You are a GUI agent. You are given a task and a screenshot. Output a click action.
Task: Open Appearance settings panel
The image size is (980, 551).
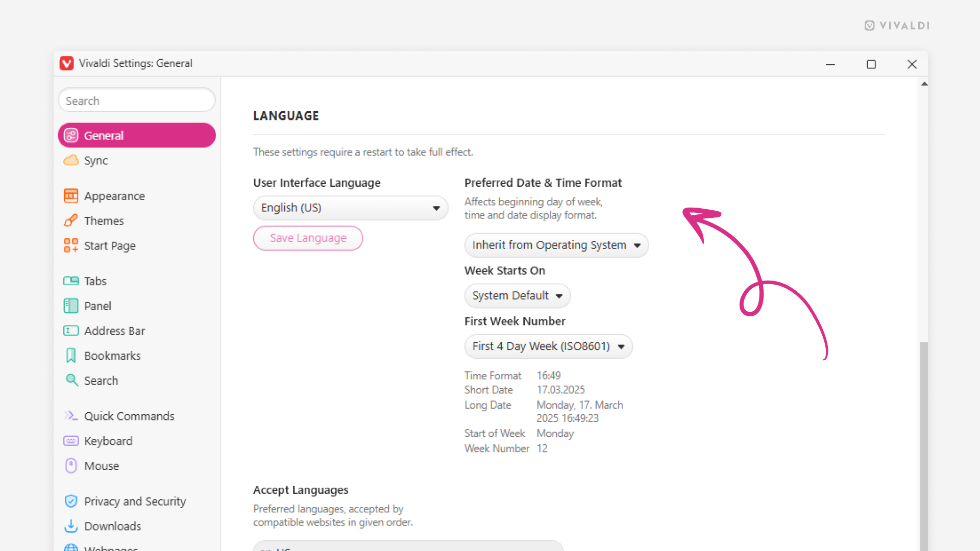click(x=114, y=196)
